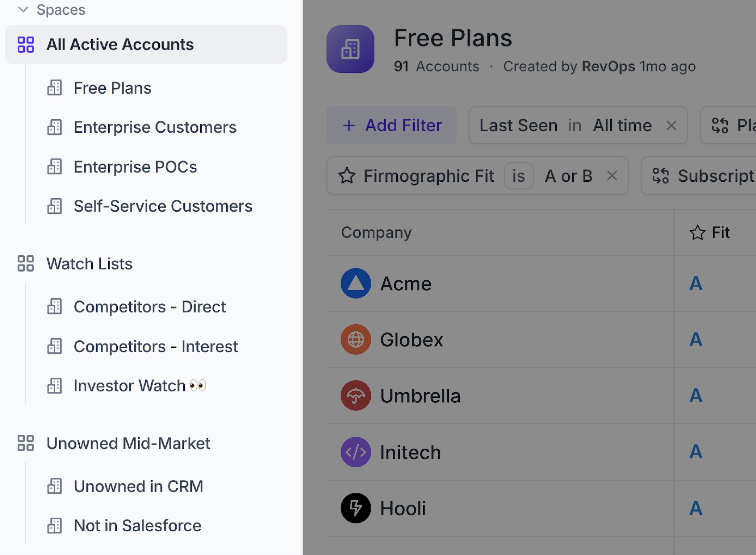Remove the Last Seen filter

(671, 126)
